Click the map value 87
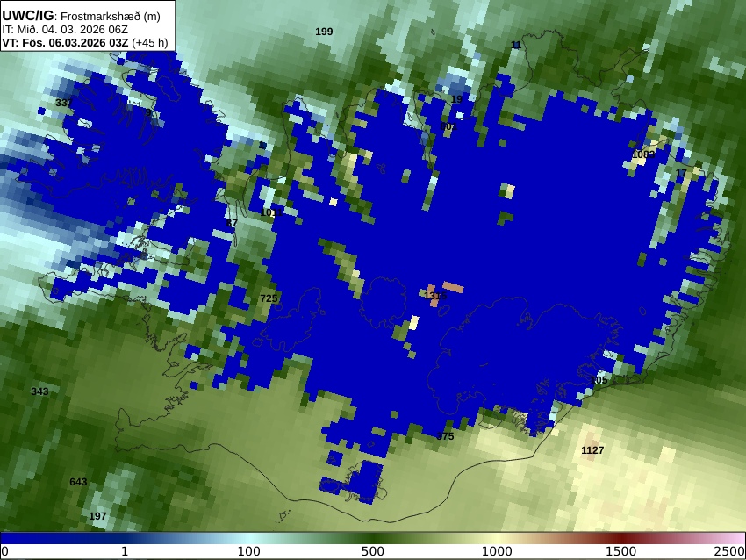This screenshot has width=746, height=560. coord(232,223)
